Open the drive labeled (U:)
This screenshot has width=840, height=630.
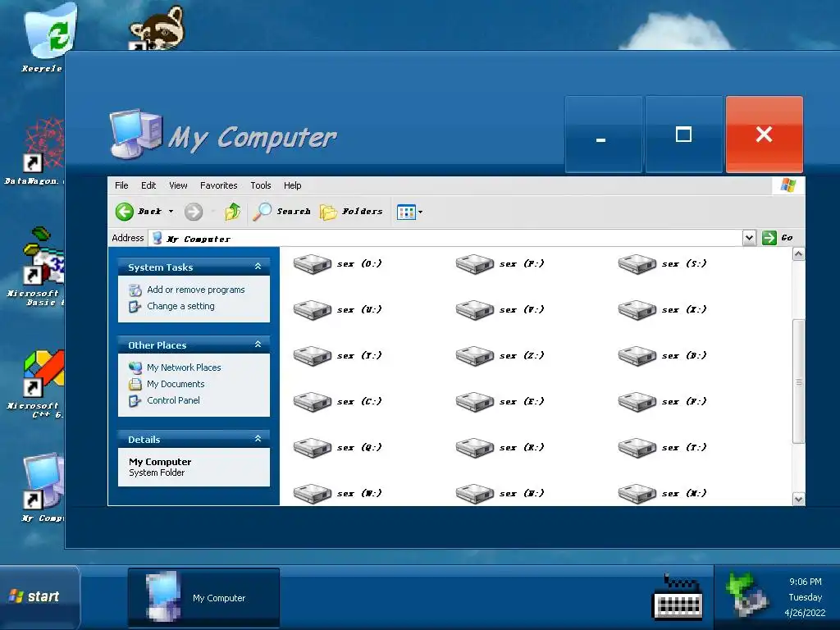pyautogui.click(x=337, y=309)
